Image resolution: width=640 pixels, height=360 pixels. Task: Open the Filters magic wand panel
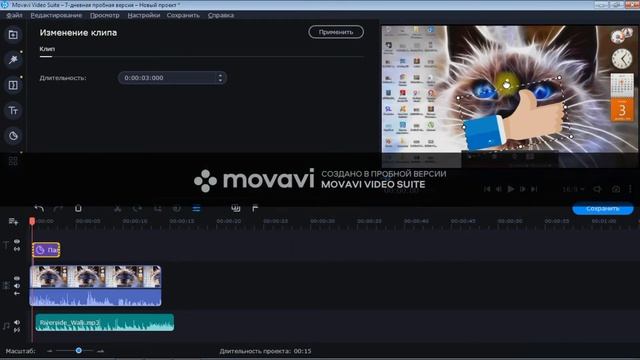[x=13, y=60]
